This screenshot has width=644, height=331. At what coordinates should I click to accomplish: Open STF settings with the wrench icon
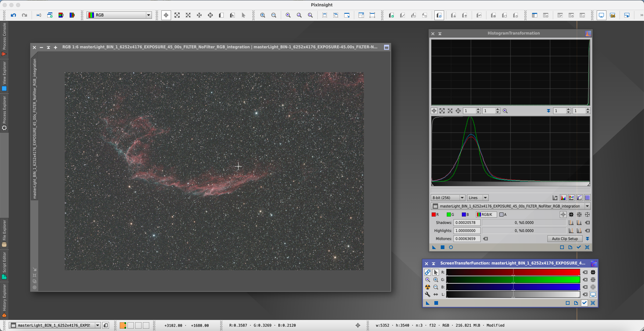point(428,294)
